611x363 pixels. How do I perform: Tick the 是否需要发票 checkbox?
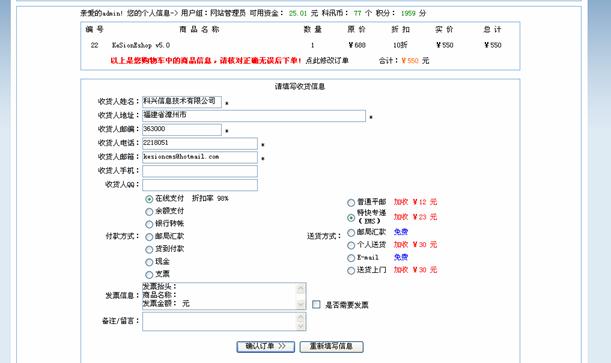(316, 304)
